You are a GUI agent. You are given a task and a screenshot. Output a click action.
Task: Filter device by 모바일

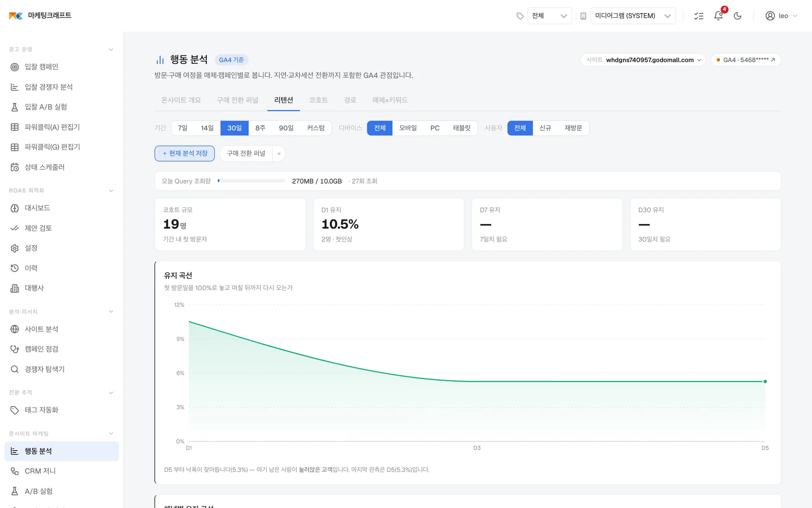[x=408, y=128]
